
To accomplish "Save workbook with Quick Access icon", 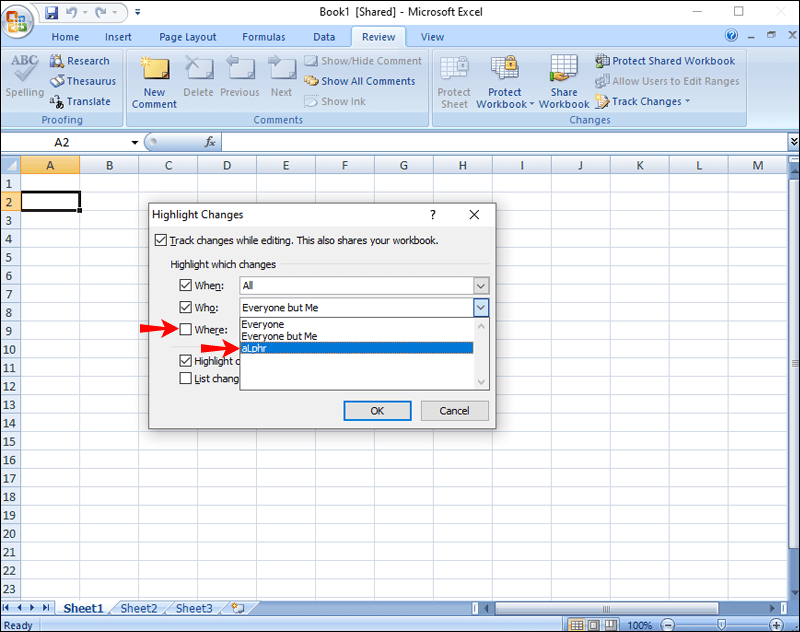I will click(52, 12).
